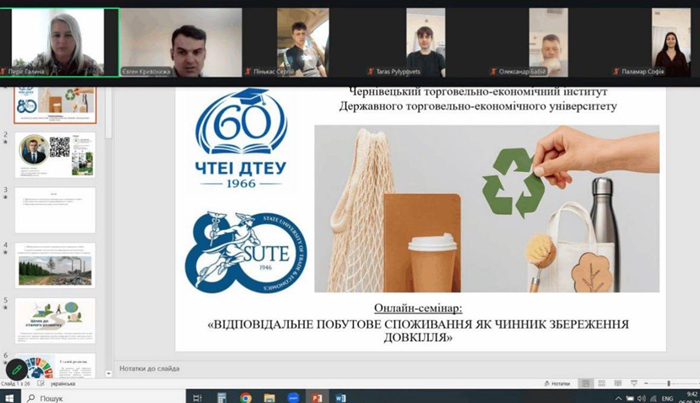Click the 'Пошук' taskbar search box
The width and height of the screenshot is (700, 403).
tap(103, 398)
